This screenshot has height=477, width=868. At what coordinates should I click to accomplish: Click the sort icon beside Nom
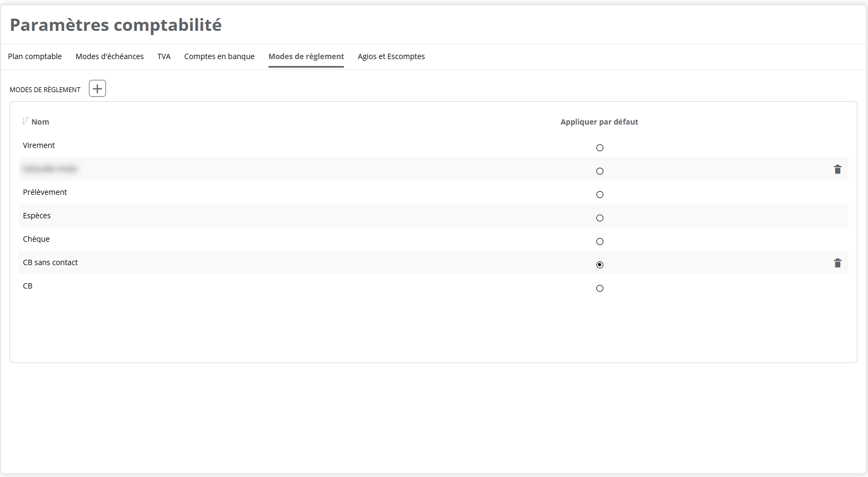25,121
